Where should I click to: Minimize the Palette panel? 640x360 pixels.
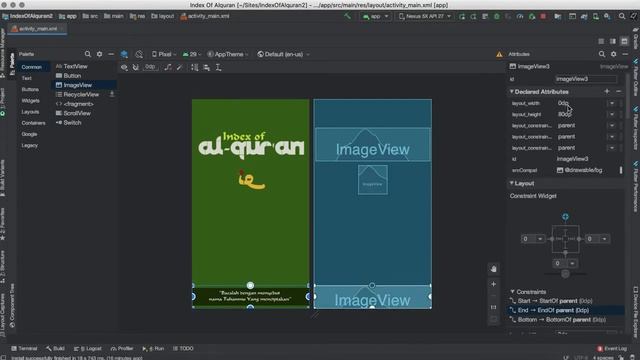111,54
